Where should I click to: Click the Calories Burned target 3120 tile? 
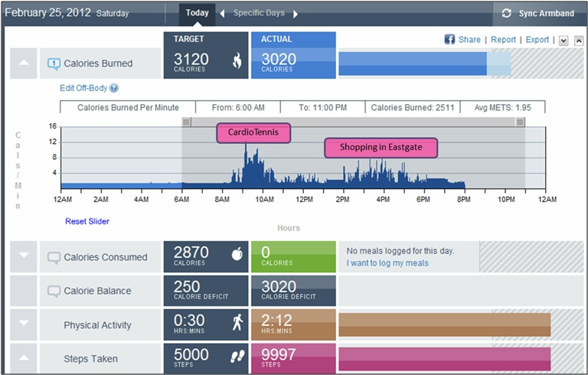(206, 56)
